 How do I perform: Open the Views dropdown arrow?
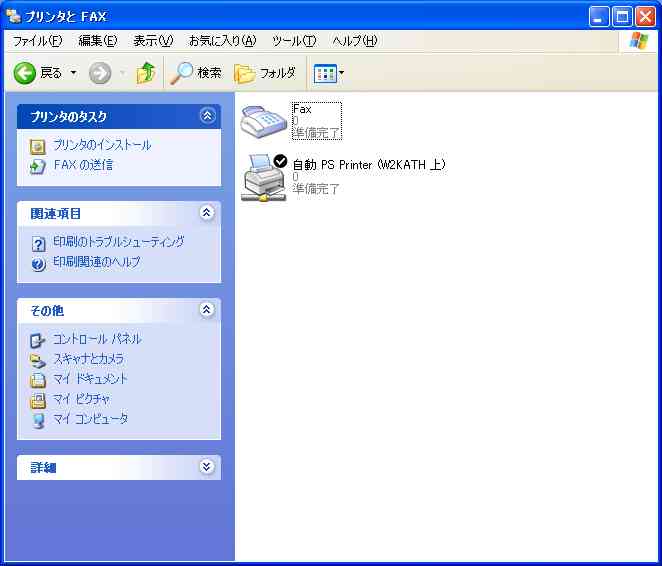coord(341,73)
